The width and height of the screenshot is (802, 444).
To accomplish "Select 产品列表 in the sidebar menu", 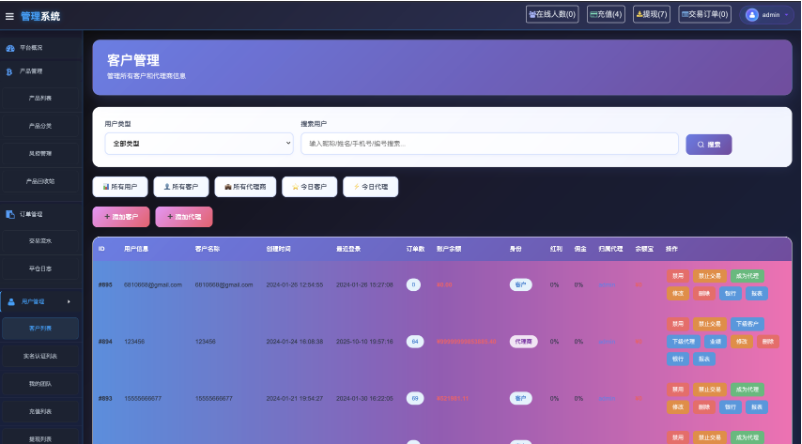I will tap(41, 98).
